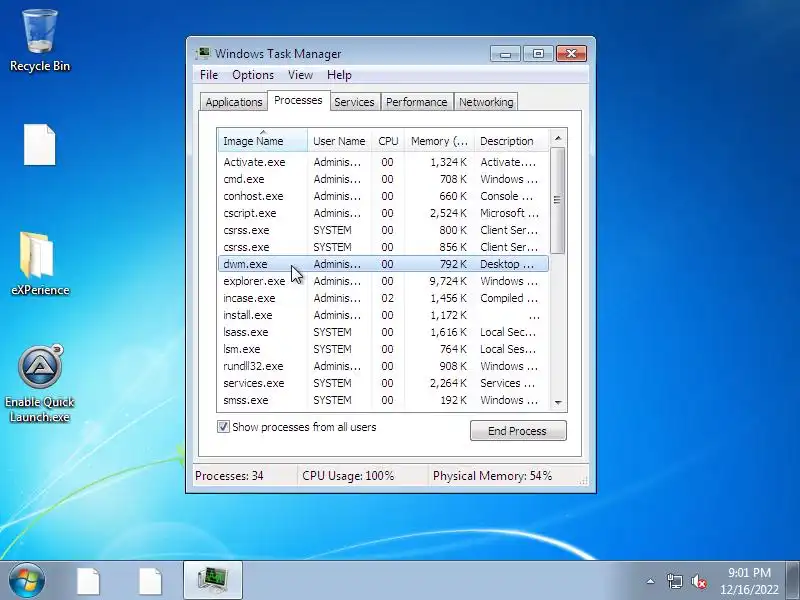Image resolution: width=800 pixels, height=600 pixels.
Task: Switch to the Networking tab
Action: [x=486, y=102]
